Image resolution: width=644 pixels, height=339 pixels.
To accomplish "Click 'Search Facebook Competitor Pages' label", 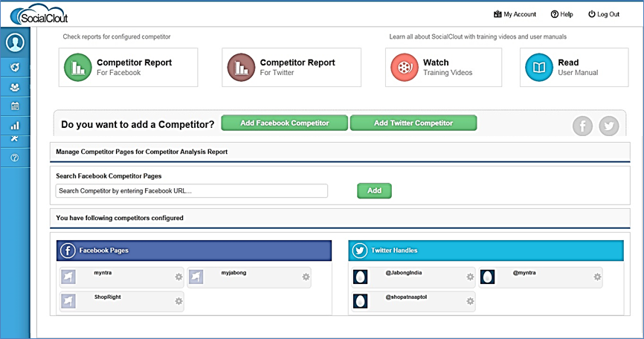I will coord(109,176).
